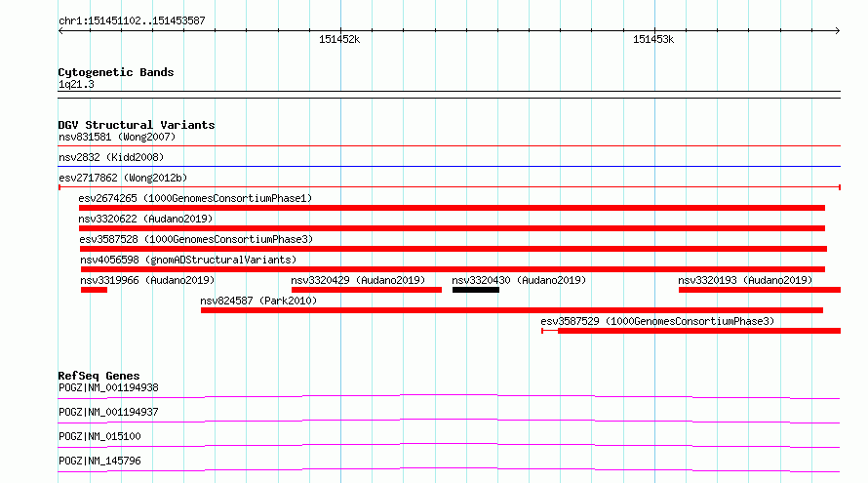Click the red bar under nsv4056598
The image size is (868, 483).
tap(453, 269)
